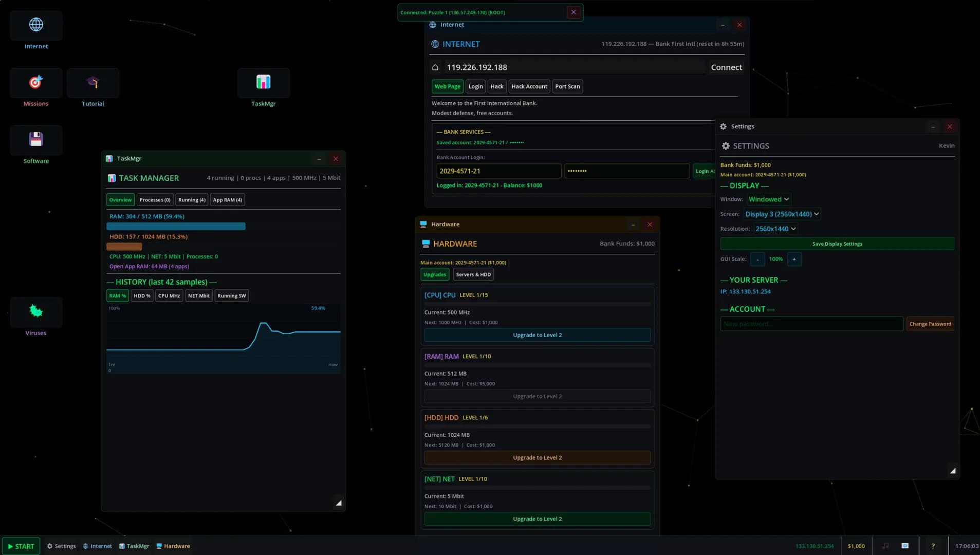The width and height of the screenshot is (980, 555).
Task: Open the Missions desktop icon
Action: click(36, 88)
